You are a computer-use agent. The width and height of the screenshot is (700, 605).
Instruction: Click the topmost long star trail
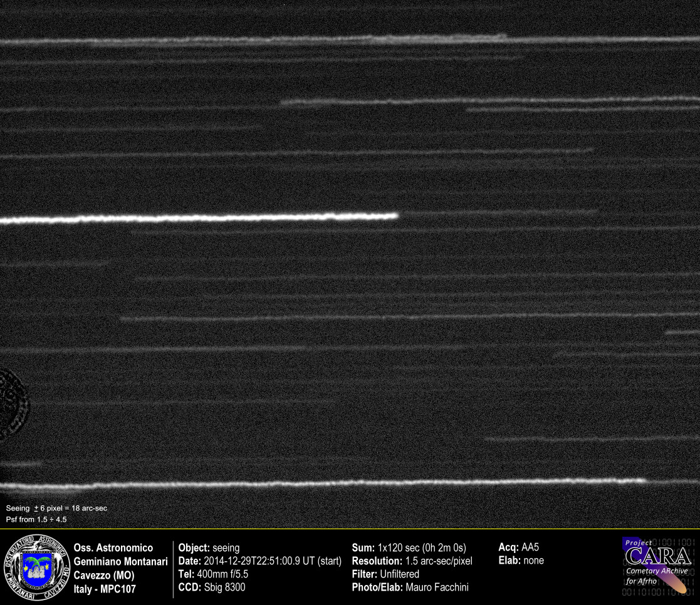click(351, 39)
